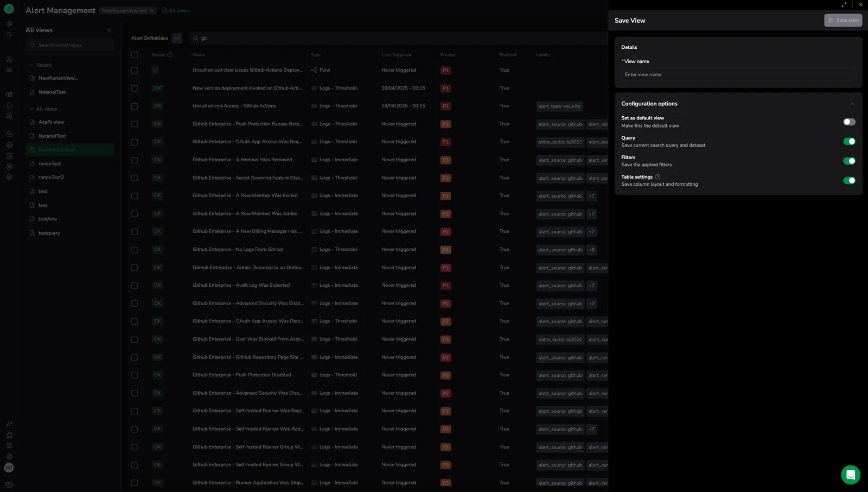868x492 pixels.
Task: Click the Search saved views field
Action: pyautogui.click(x=70, y=45)
